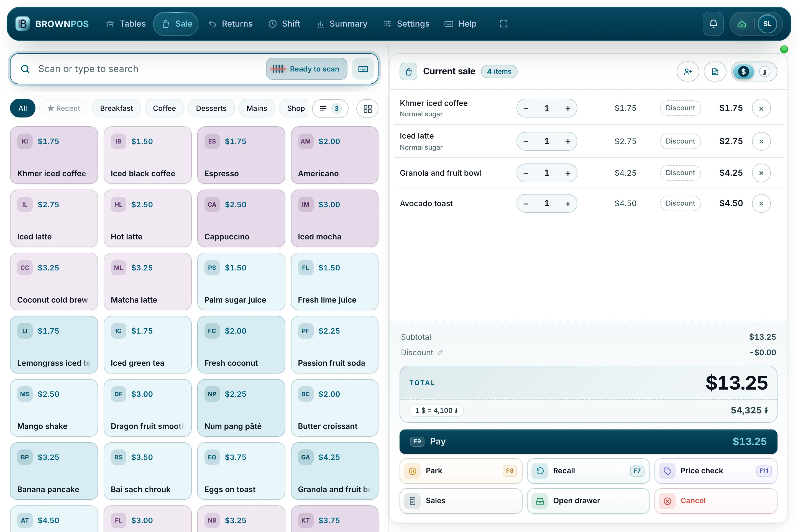Image resolution: width=798 pixels, height=532 pixels.
Task: Apply discount to Khmer iced coffee line
Action: pyautogui.click(x=680, y=108)
